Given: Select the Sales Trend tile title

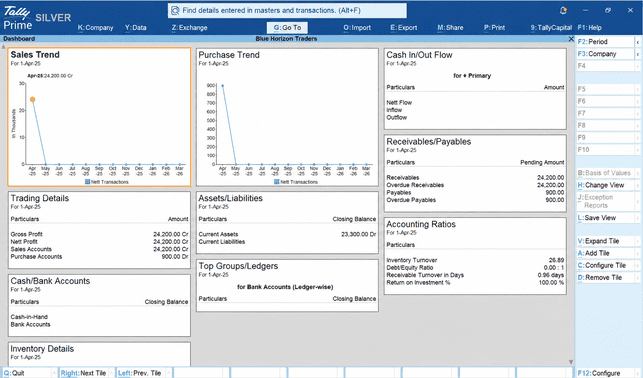Looking at the screenshot, I should pos(35,55).
